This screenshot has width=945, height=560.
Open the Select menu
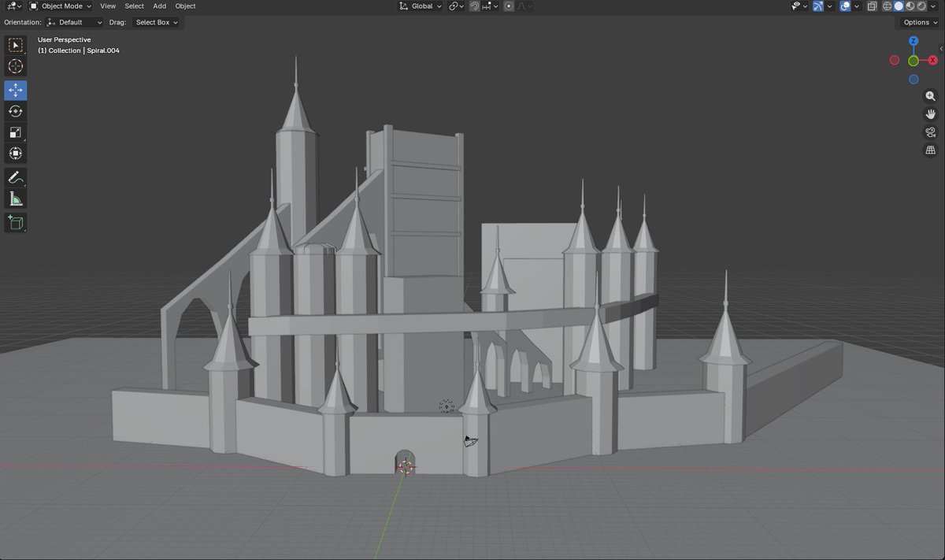134,6
